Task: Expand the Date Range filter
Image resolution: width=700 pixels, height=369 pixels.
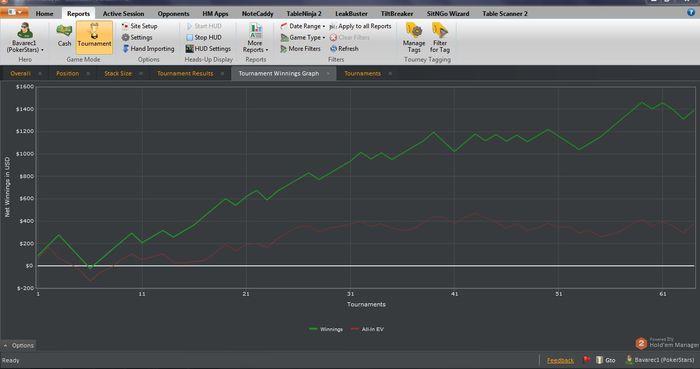Action: click(303, 26)
